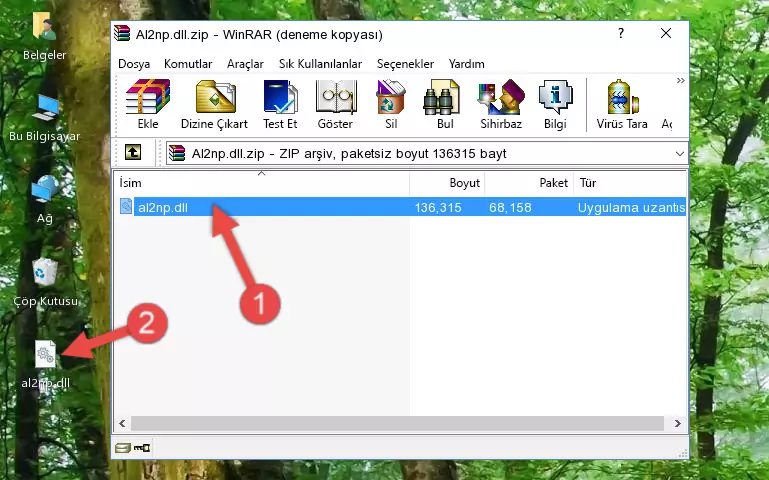Image resolution: width=769 pixels, height=480 pixels.
Task: Click the status bar key password icon
Action: coord(142,447)
